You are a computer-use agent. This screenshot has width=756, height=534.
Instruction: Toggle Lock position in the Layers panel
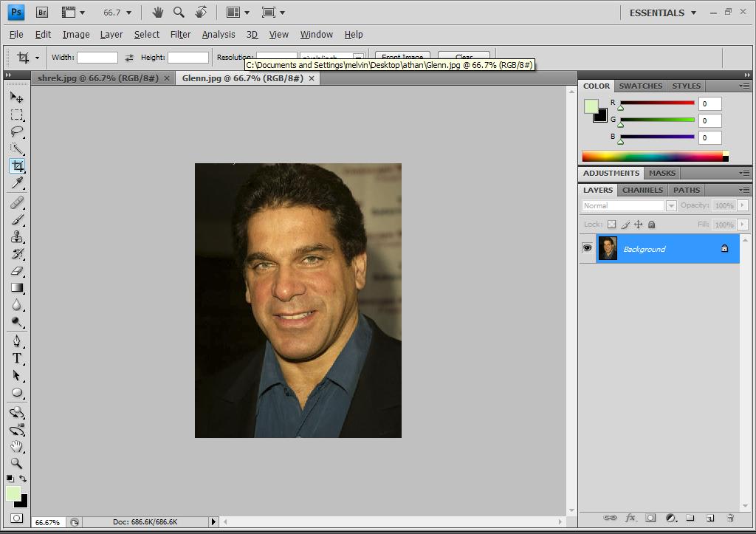(639, 225)
